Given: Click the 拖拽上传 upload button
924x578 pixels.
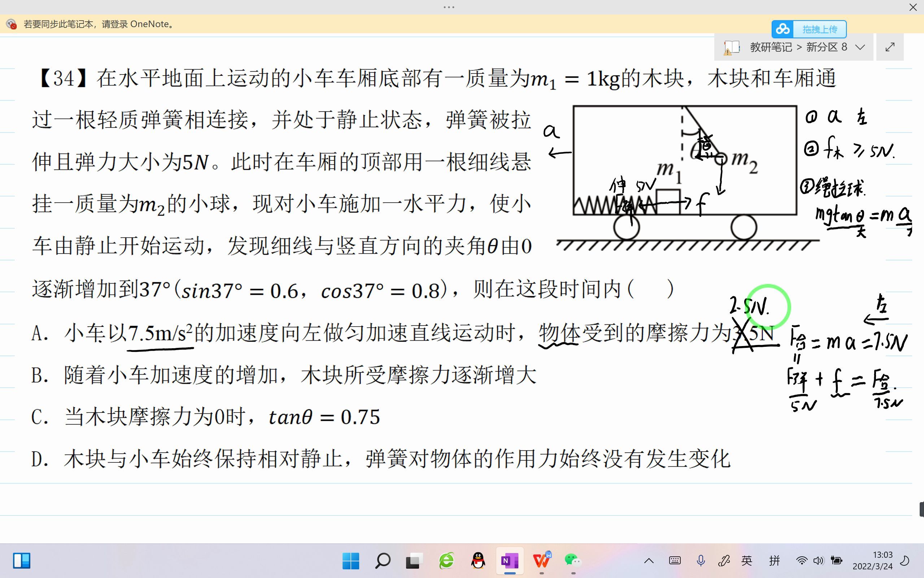Looking at the screenshot, I should [x=819, y=29].
